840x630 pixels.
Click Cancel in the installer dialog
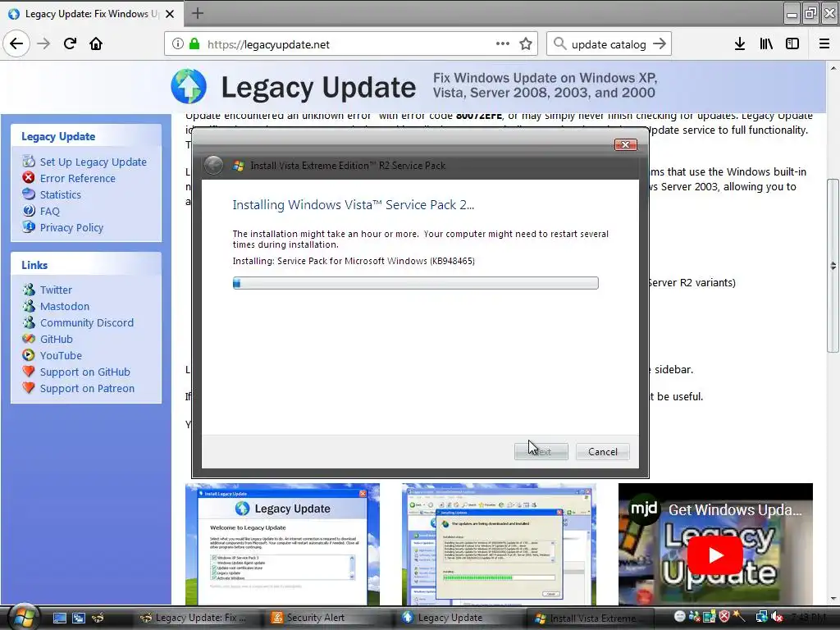603,452
